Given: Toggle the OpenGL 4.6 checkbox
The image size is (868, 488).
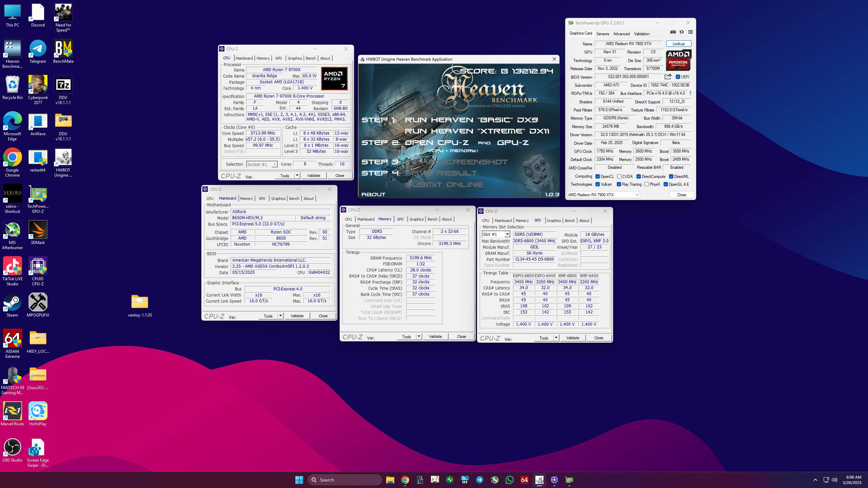Looking at the screenshot, I should [666, 184].
